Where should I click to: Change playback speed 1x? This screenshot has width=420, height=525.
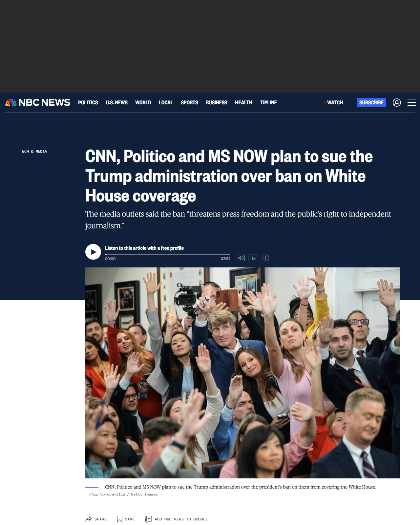254,258
